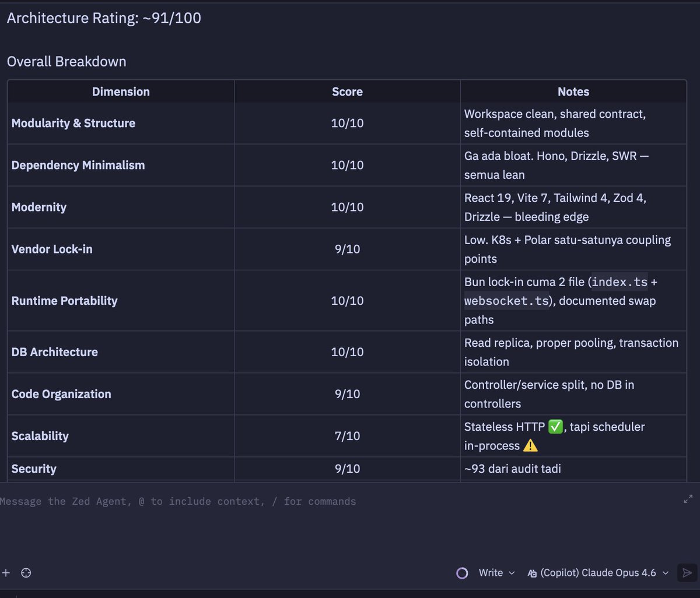Viewport: 700px width, 598px height.
Task: Click the Controller/service split note
Action: click(x=549, y=394)
